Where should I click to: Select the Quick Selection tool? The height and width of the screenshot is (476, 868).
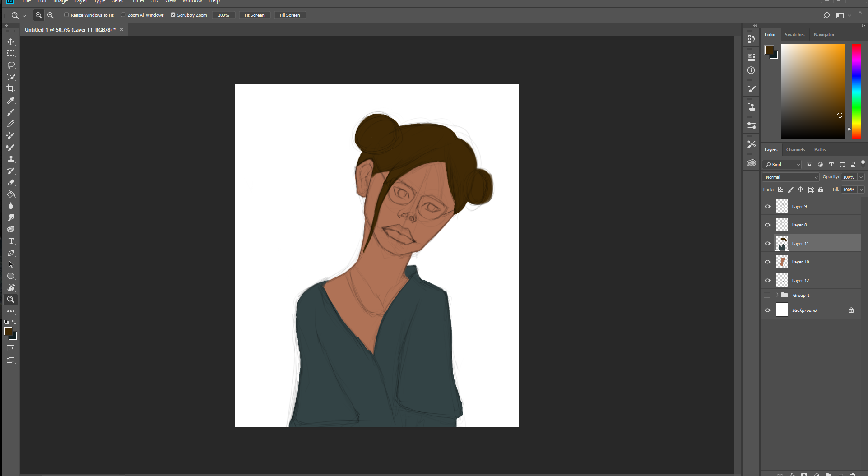pyautogui.click(x=11, y=77)
